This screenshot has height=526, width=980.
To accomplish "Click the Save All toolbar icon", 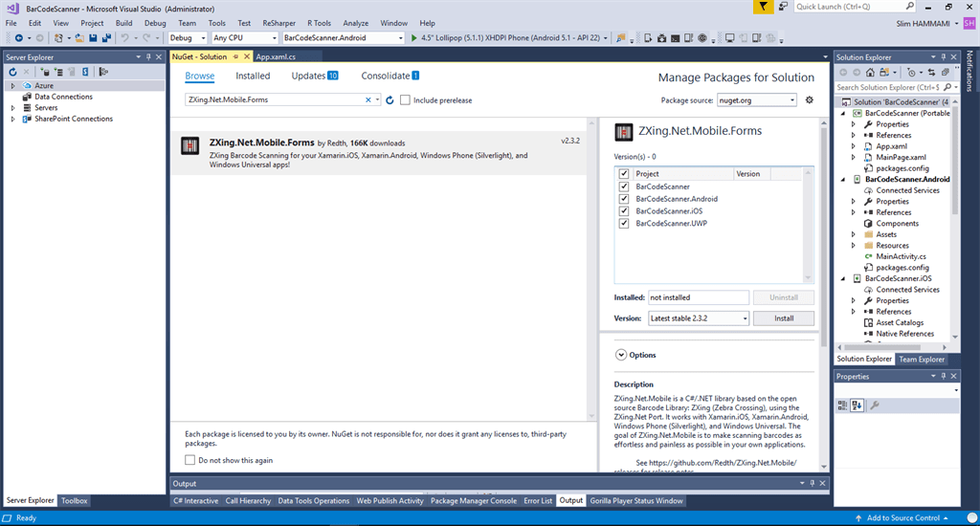I will point(106,38).
